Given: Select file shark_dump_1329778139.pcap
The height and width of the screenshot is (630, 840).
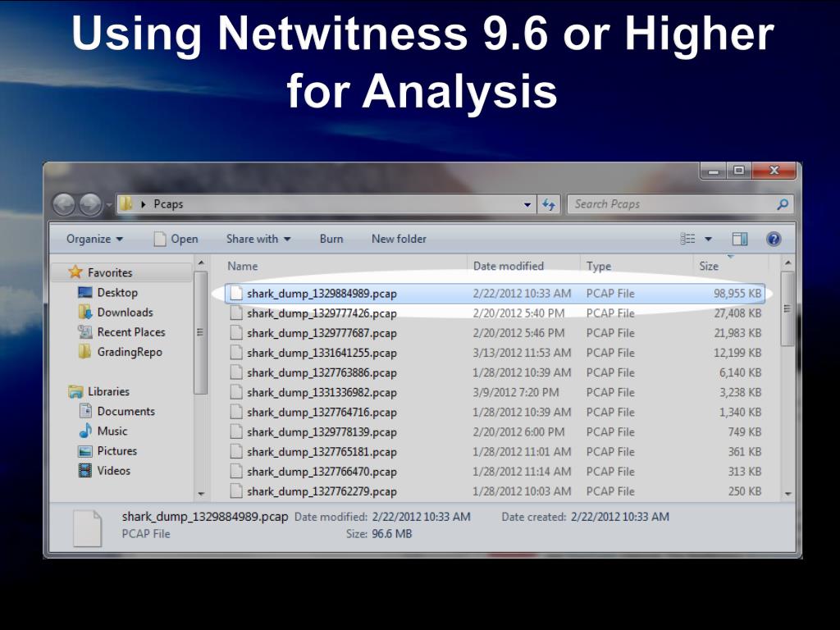Looking at the screenshot, I should [x=495, y=432].
